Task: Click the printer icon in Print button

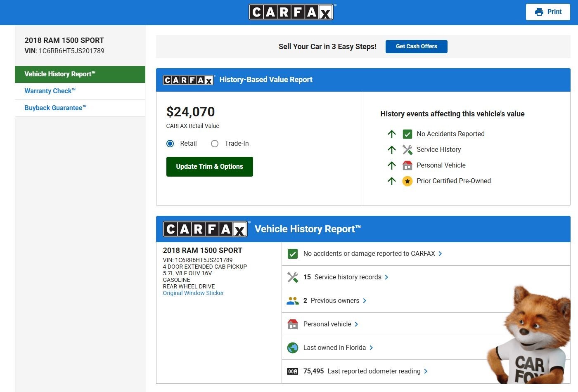Action: click(x=539, y=12)
